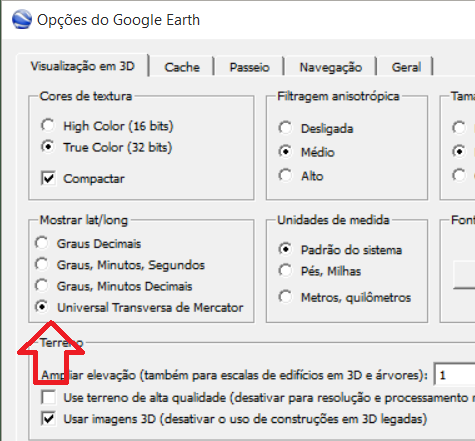
Task: Go to the Navegação tab
Action: coord(330,67)
